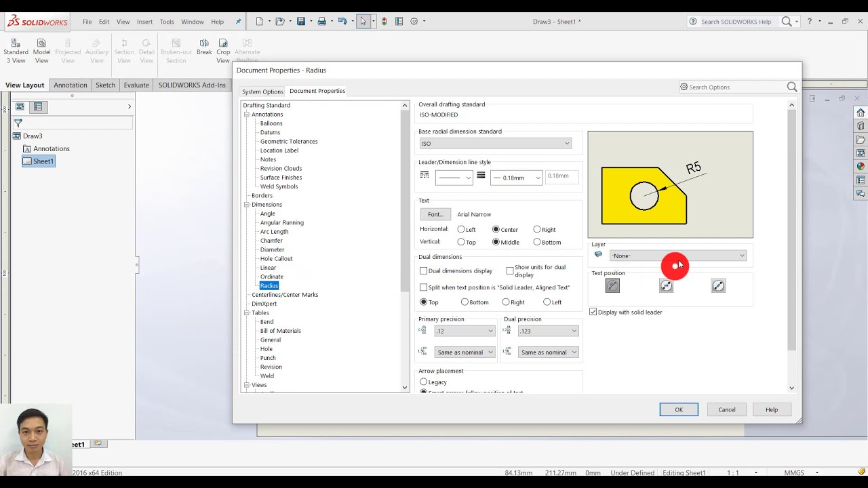This screenshot has width=868, height=488.
Task: Toggle Split when text position checkbox
Action: coord(423,287)
